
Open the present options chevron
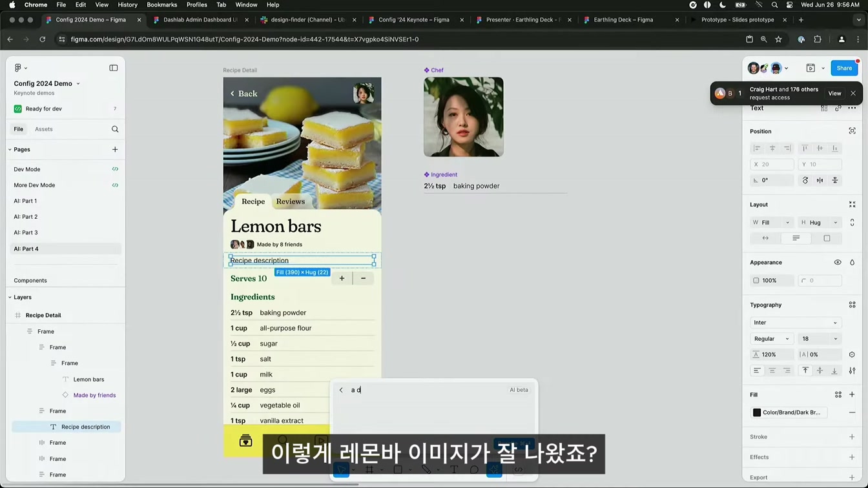(x=823, y=68)
